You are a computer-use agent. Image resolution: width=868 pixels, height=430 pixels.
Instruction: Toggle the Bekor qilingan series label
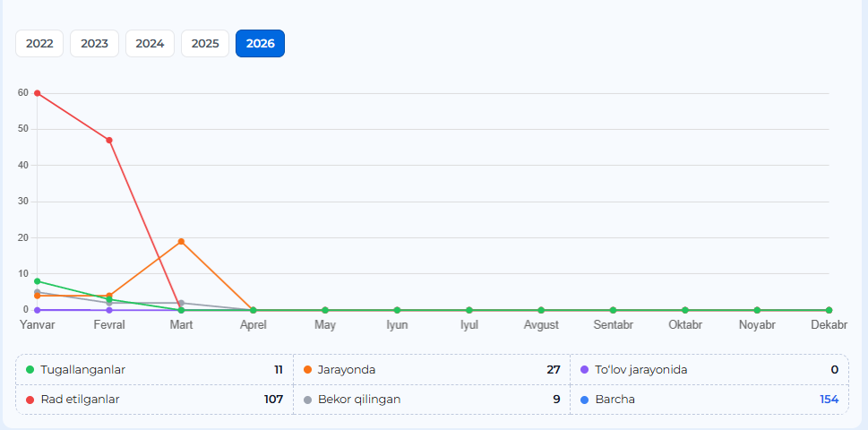[358, 400]
